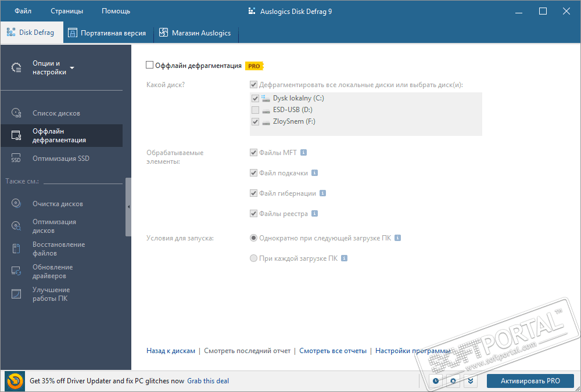Click the ZloySnem (F:) drive icon
This screenshot has width=581, height=392.
[x=266, y=122]
